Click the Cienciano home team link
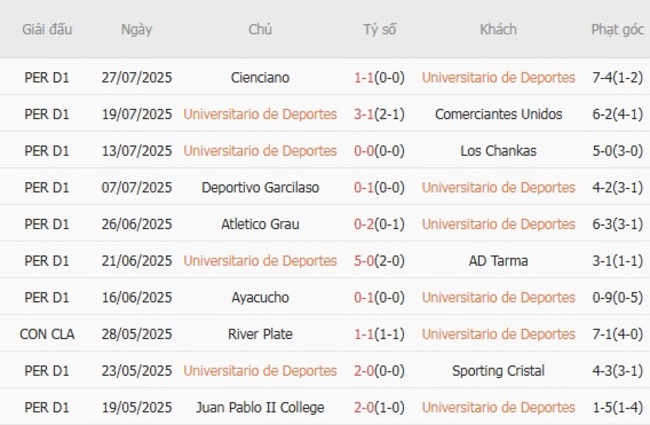This screenshot has width=650, height=425. 260,77
